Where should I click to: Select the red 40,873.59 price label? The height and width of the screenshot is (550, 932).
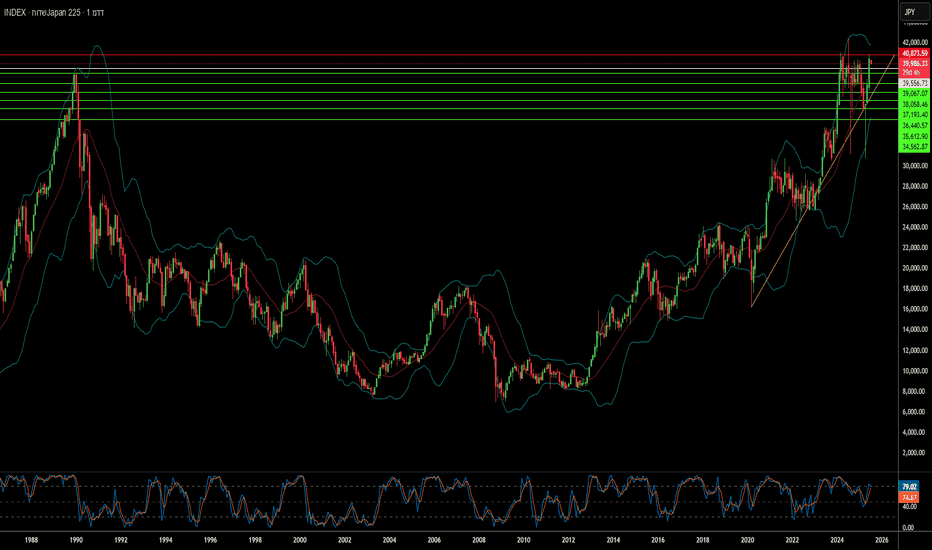click(x=914, y=54)
